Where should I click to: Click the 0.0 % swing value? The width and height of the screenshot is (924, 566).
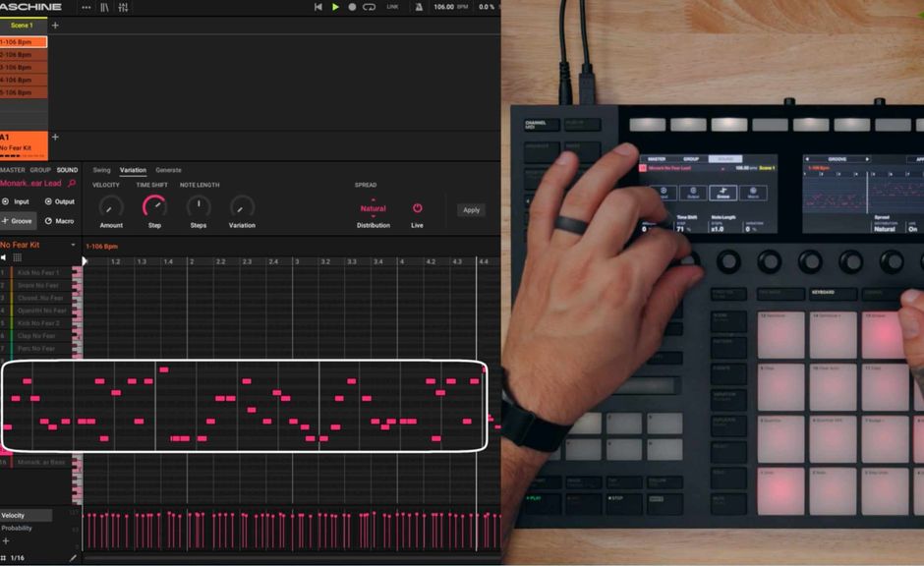coord(487,7)
